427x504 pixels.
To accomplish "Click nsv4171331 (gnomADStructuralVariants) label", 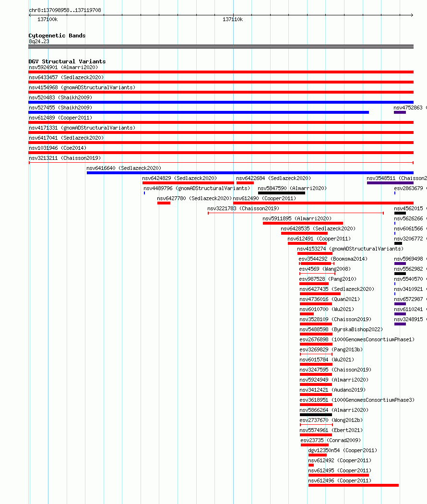I will pyautogui.click(x=82, y=128).
